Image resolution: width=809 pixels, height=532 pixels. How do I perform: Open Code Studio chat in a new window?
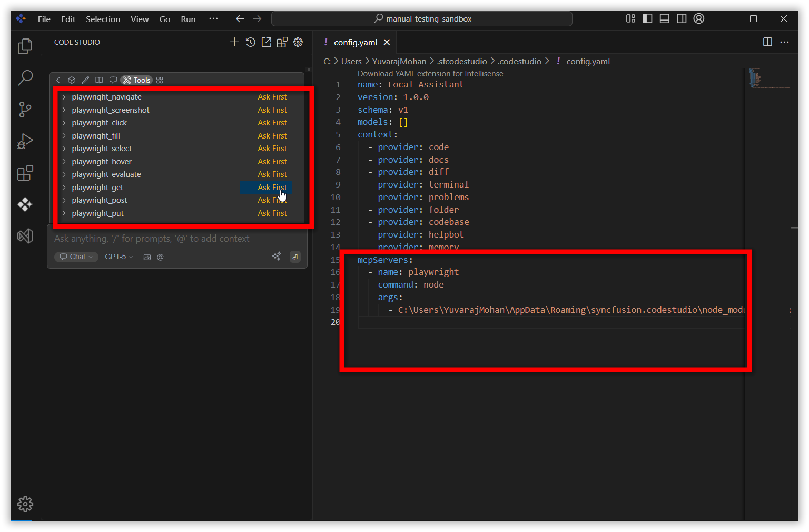(267, 42)
